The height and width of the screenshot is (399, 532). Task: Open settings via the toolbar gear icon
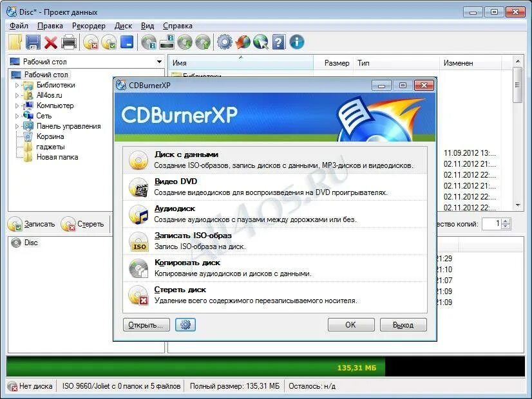point(225,42)
